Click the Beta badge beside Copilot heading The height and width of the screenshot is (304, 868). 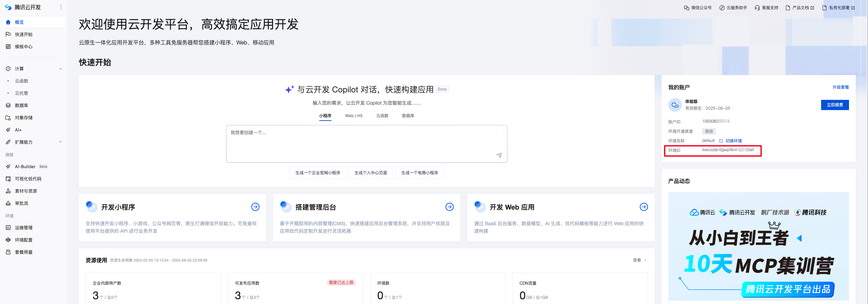click(442, 89)
